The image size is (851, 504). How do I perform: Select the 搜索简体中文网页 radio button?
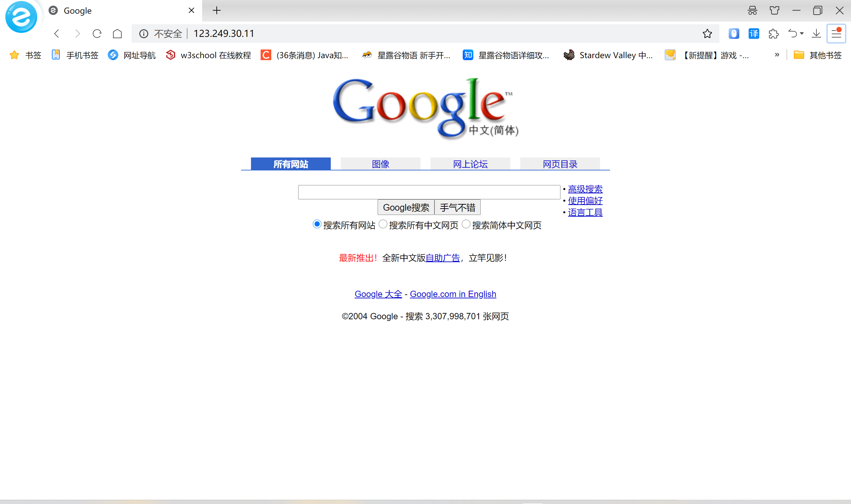click(x=466, y=224)
